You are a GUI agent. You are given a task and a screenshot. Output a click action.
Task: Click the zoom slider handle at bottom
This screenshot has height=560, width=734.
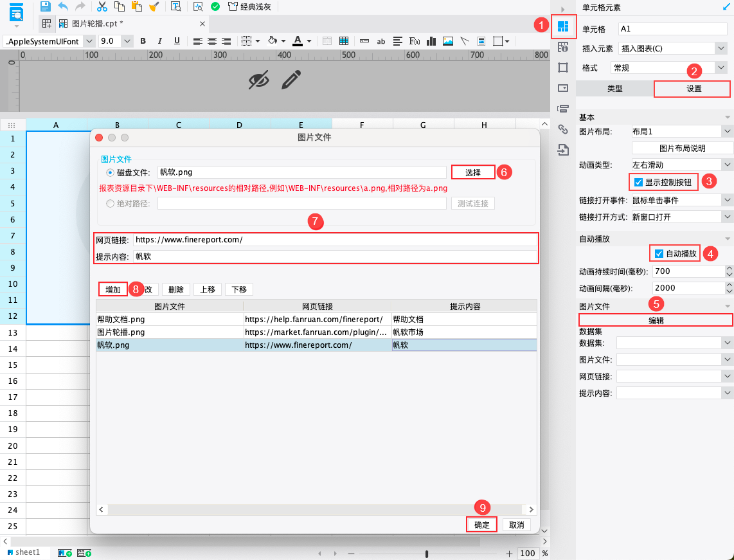[x=426, y=554]
